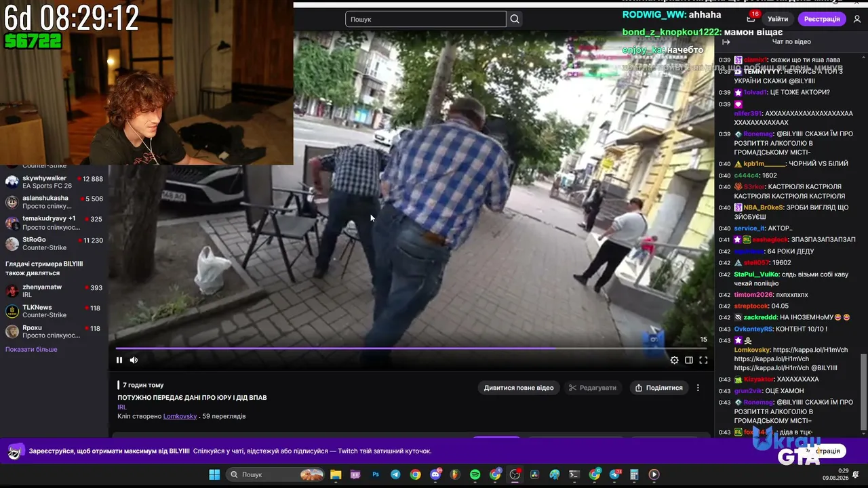Open Spotify from the taskbar
This screenshot has width=868, height=488.
(x=475, y=474)
